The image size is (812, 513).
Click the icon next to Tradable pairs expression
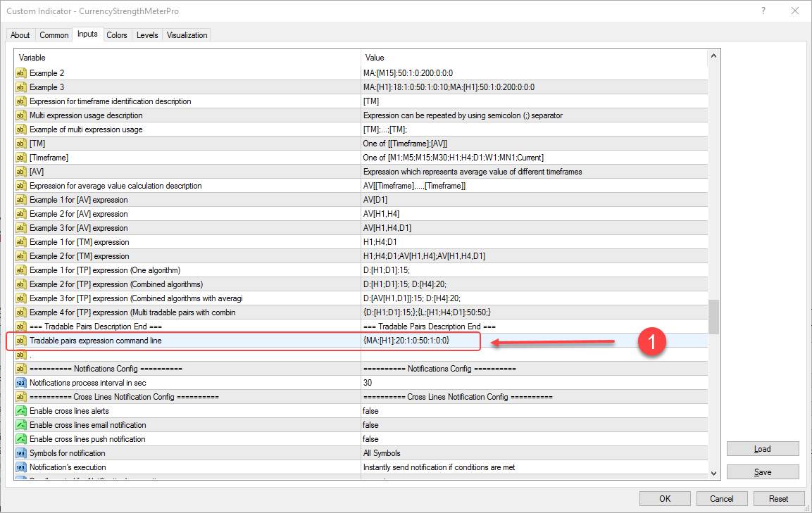[x=20, y=341]
